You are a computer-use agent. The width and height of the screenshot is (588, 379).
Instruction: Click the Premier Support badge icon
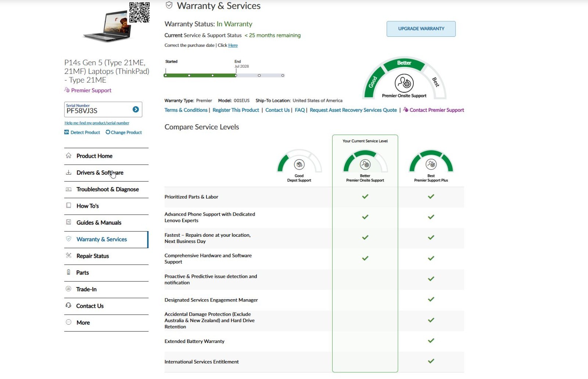pyautogui.click(x=67, y=90)
